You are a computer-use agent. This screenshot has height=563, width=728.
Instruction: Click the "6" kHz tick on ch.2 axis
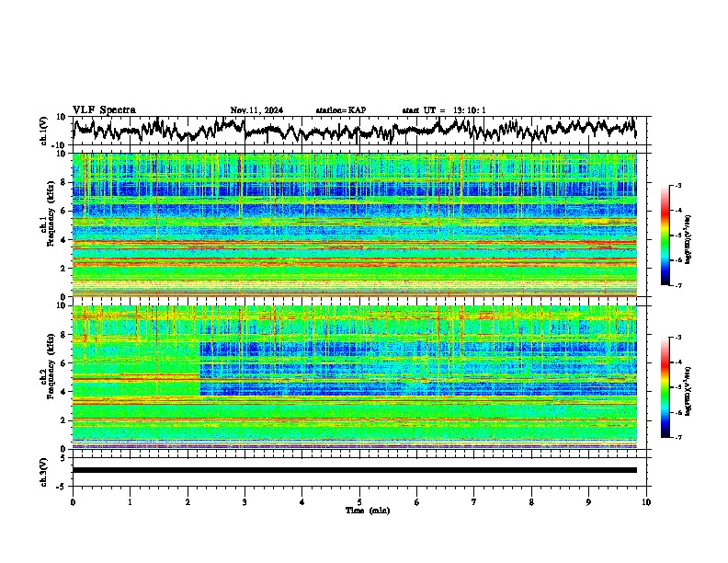click(64, 362)
